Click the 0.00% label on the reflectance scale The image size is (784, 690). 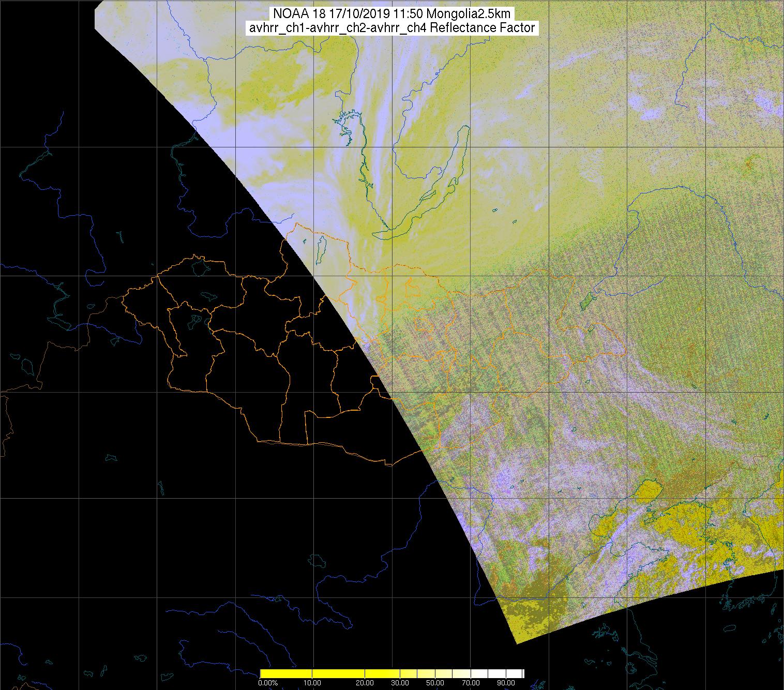click(268, 683)
